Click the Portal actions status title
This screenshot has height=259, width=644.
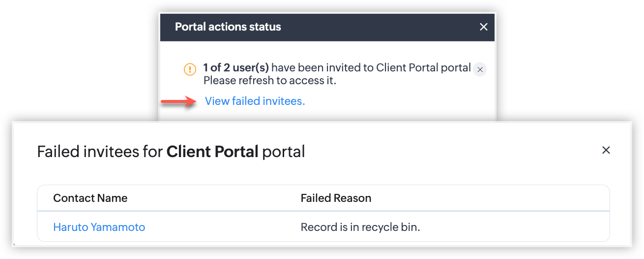click(x=228, y=27)
